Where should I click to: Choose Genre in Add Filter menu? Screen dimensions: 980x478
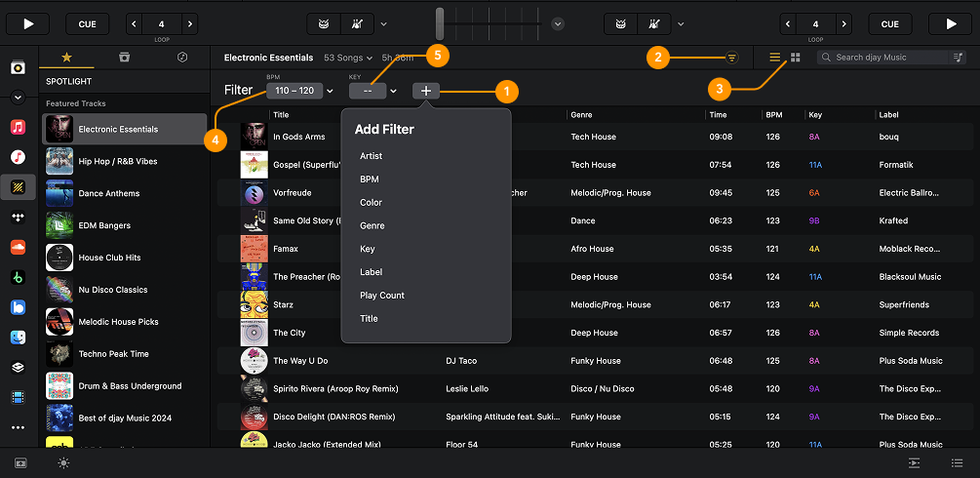(372, 226)
